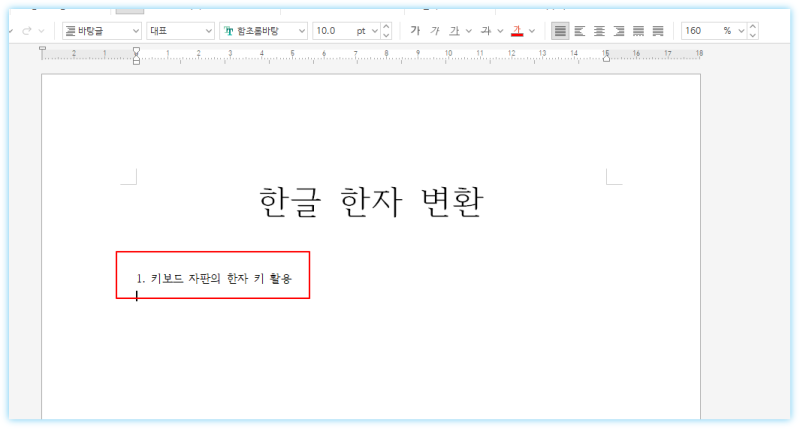Select justify alignment
This screenshot has width=800, height=429.
[560, 31]
